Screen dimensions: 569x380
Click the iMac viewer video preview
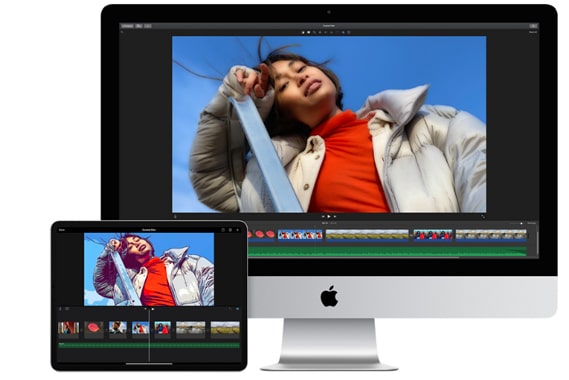click(329, 124)
